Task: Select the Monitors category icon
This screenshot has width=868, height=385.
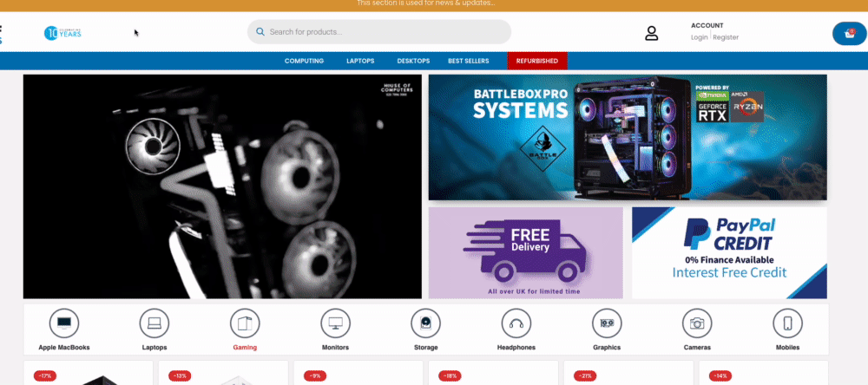Action: click(335, 323)
